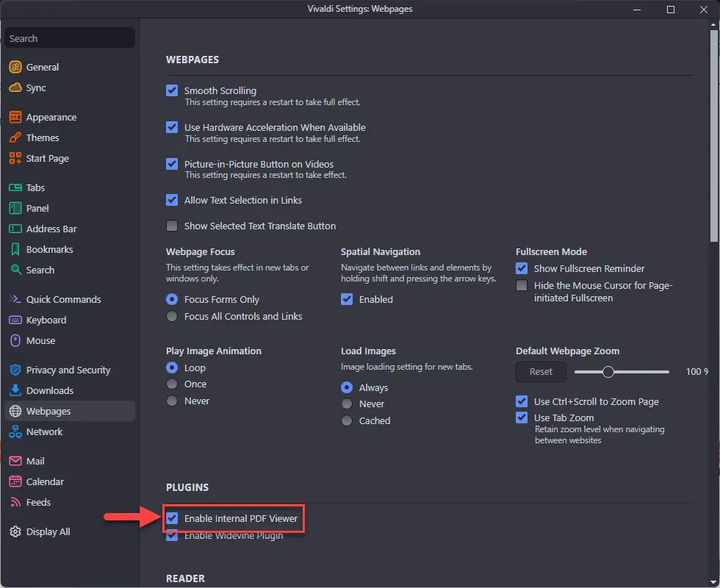Set Play Image Animation to Never
720x588 pixels.
tap(172, 401)
